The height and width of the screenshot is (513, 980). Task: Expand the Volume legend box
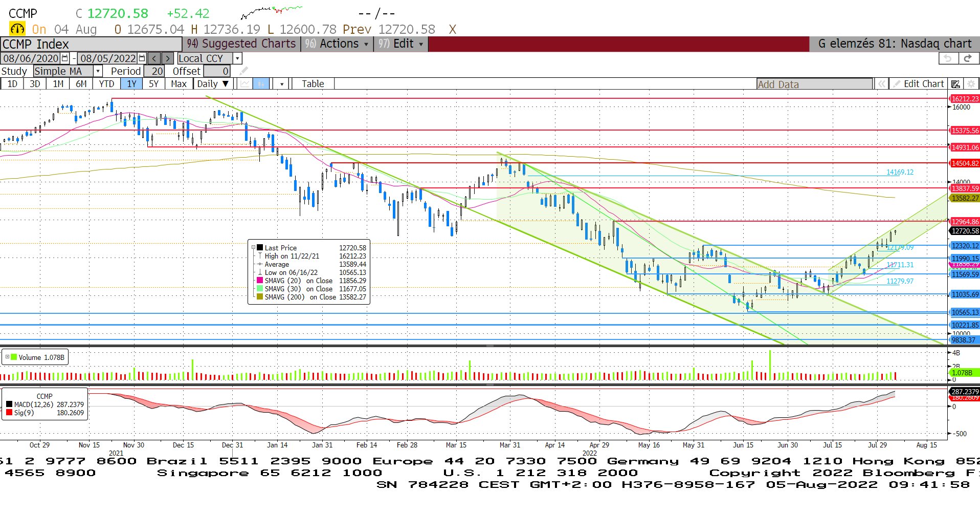pos(7,357)
